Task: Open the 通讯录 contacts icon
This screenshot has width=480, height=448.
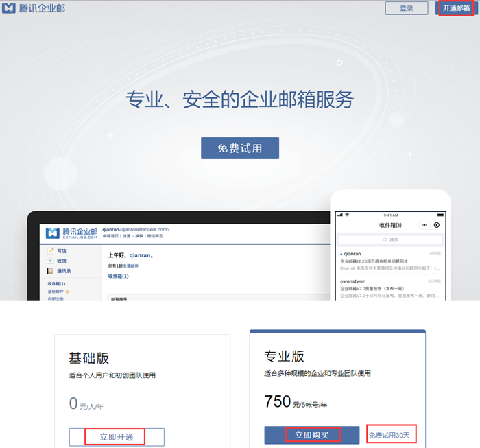Action: click(x=51, y=271)
